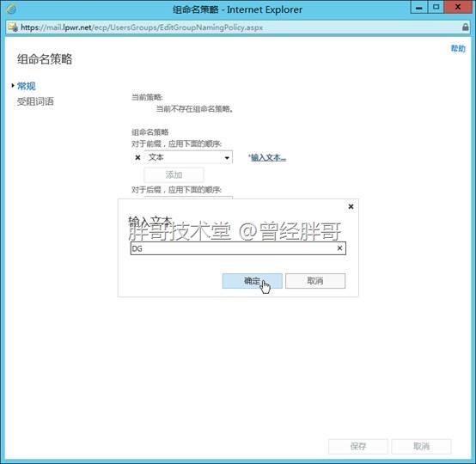Minimize the Internet Explorer window
This screenshot has height=464, width=476.
(419, 7)
